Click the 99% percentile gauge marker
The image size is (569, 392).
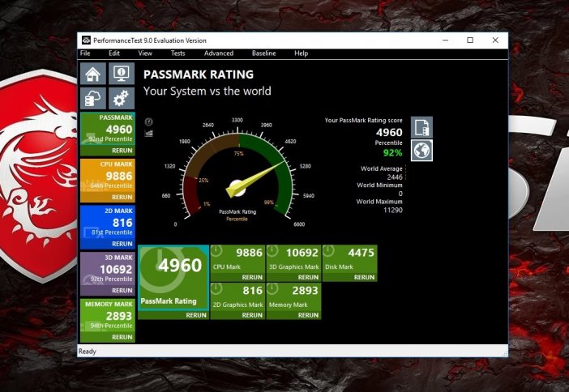pos(269,202)
